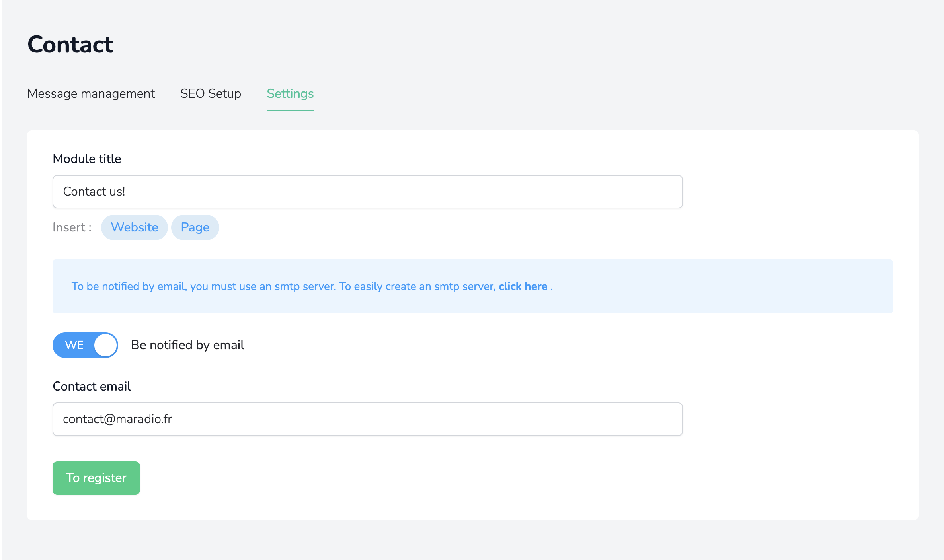The image size is (944, 560).
Task: Click the Contact page heading
Action: click(x=70, y=44)
